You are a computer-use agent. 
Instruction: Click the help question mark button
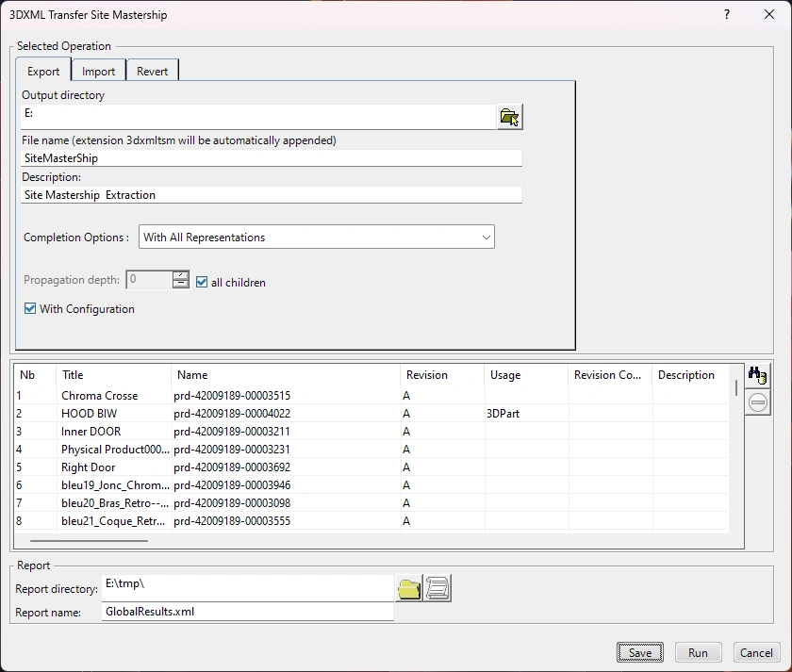[x=727, y=14]
